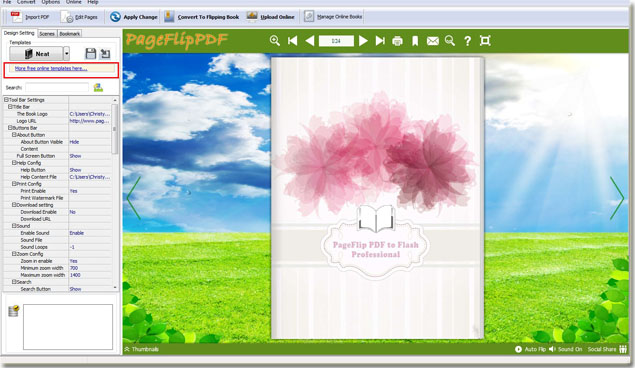Collapse the Buttons Bar node
Screen dimensions: 635x368
click(10, 128)
